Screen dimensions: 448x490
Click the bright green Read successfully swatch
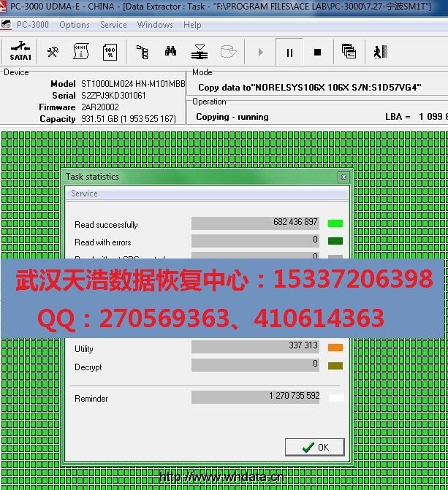coord(335,223)
